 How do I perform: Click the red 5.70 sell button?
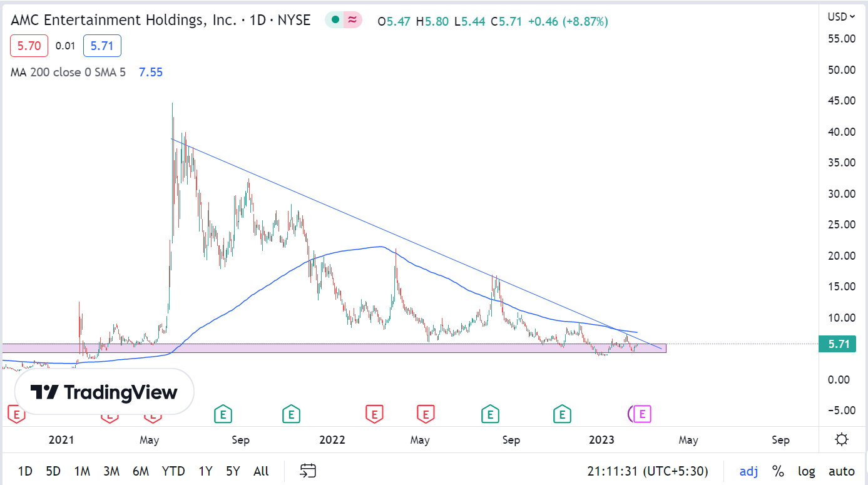29,46
